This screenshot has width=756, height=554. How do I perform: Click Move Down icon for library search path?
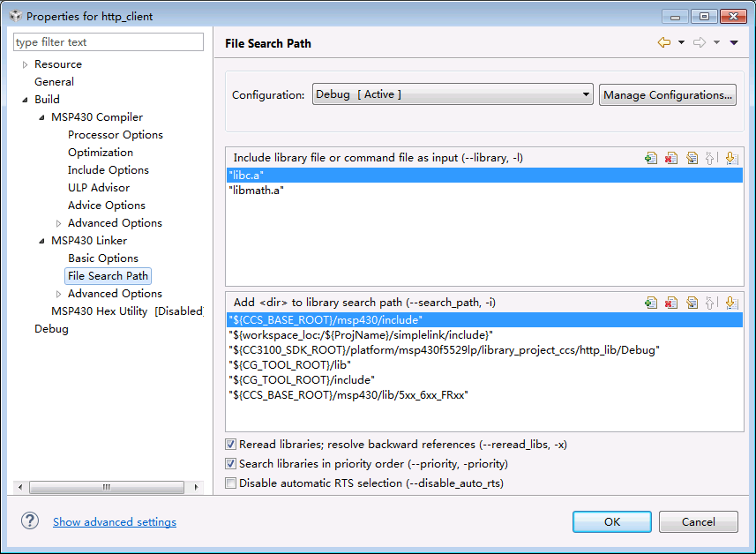click(730, 303)
